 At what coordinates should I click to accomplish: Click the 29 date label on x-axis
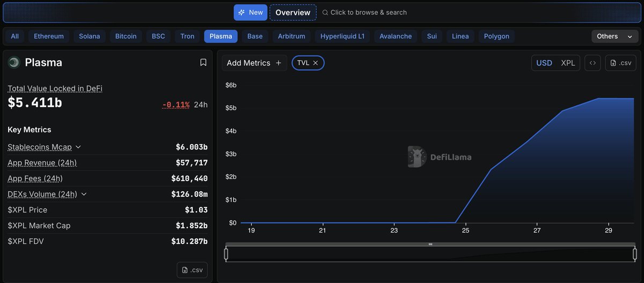point(609,230)
